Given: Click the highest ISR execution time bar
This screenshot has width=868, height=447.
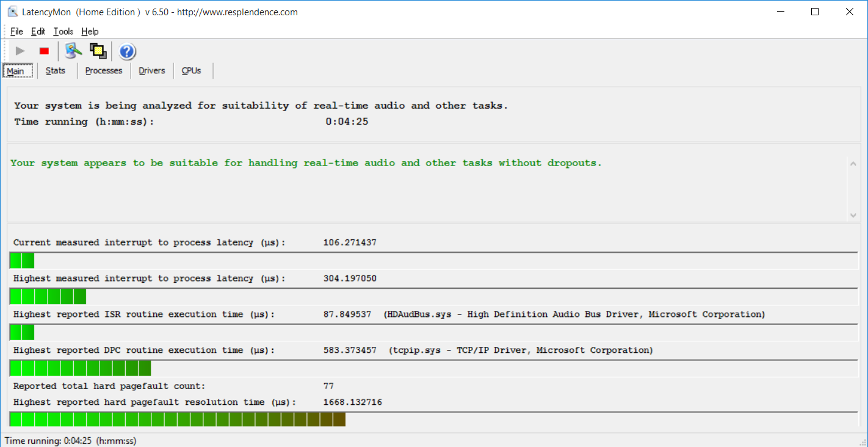Looking at the screenshot, I should [x=434, y=332].
